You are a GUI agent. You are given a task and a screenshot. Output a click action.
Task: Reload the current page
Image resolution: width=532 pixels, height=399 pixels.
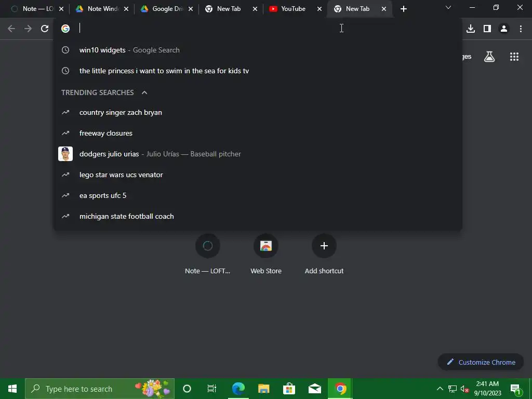(x=45, y=29)
